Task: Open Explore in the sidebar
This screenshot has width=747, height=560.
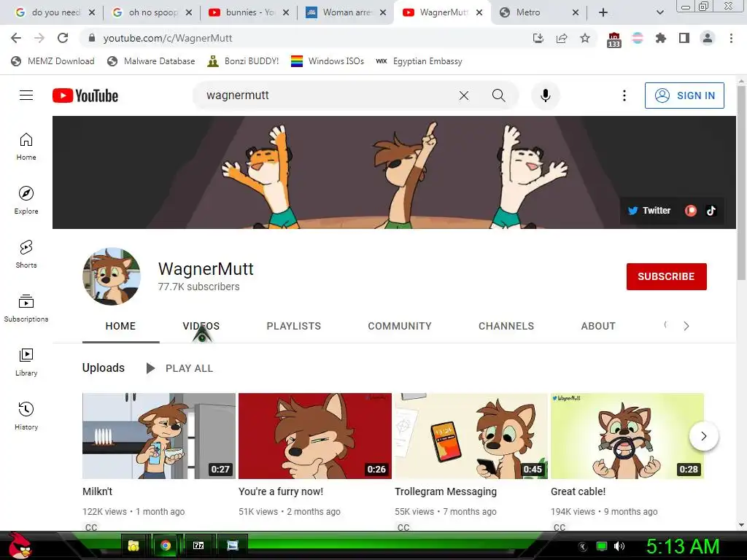Action: [26, 201]
